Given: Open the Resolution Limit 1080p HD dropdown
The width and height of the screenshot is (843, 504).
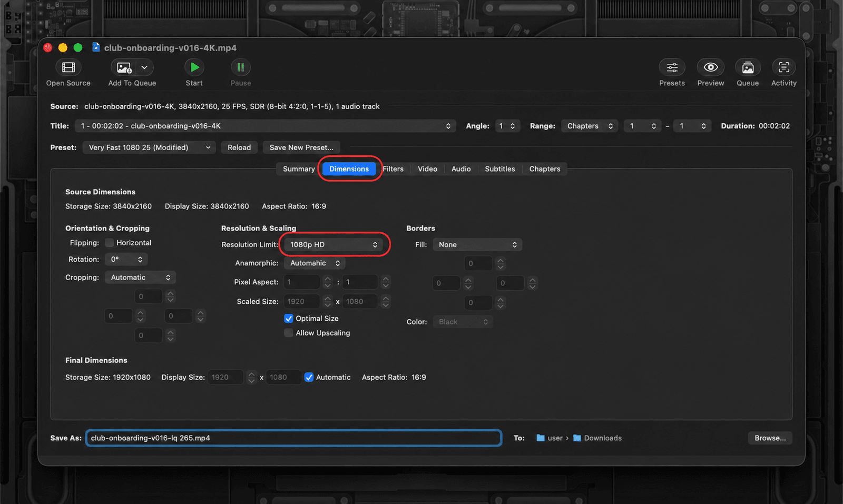Looking at the screenshot, I should tap(334, 244).
